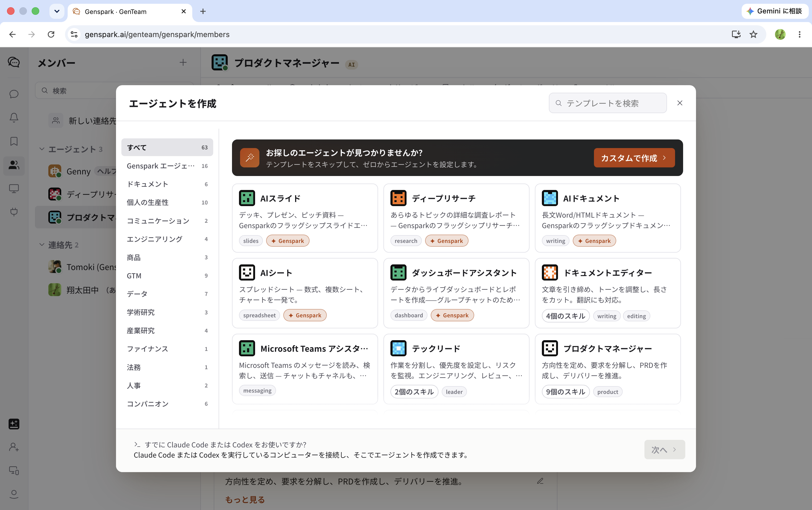The image size is (812, 510).
Task: Select the Genspark エージェント category
Action: [167, 166]
